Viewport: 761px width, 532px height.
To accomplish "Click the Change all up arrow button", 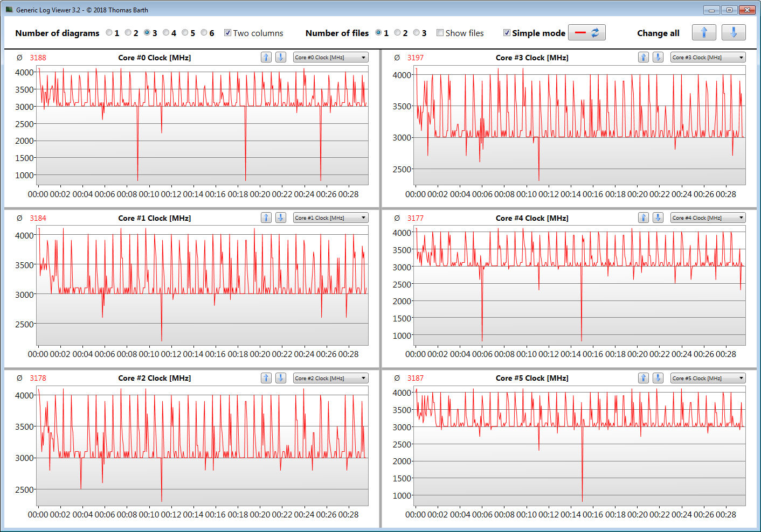I will [704, 32].
